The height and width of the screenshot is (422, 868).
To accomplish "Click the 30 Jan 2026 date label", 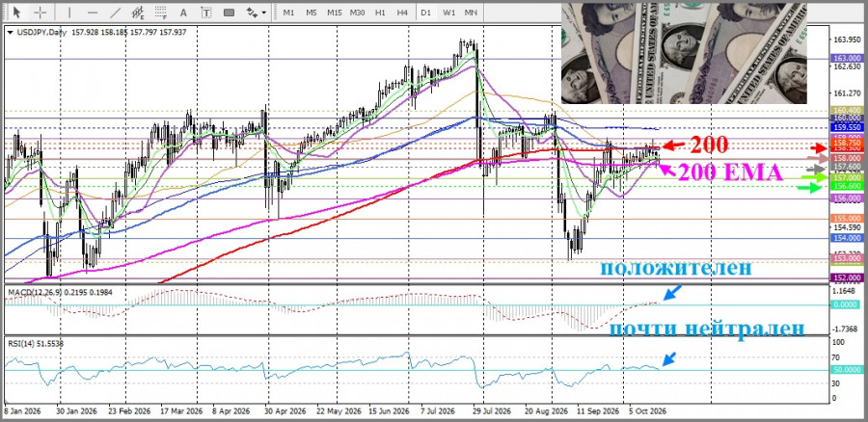I will (x=76, y=412).
